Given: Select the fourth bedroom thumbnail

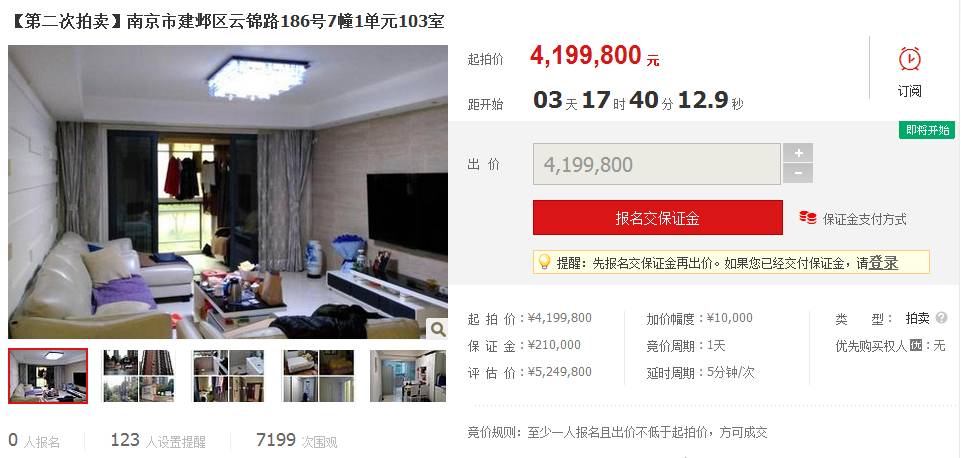Looking at the screenshot, I should point(318,376).
